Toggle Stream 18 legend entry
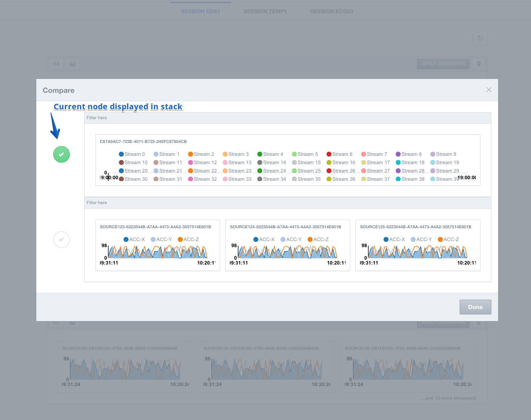Image resolution: width=531 pixels, height=420 pixels. click(x=410, y=162)
